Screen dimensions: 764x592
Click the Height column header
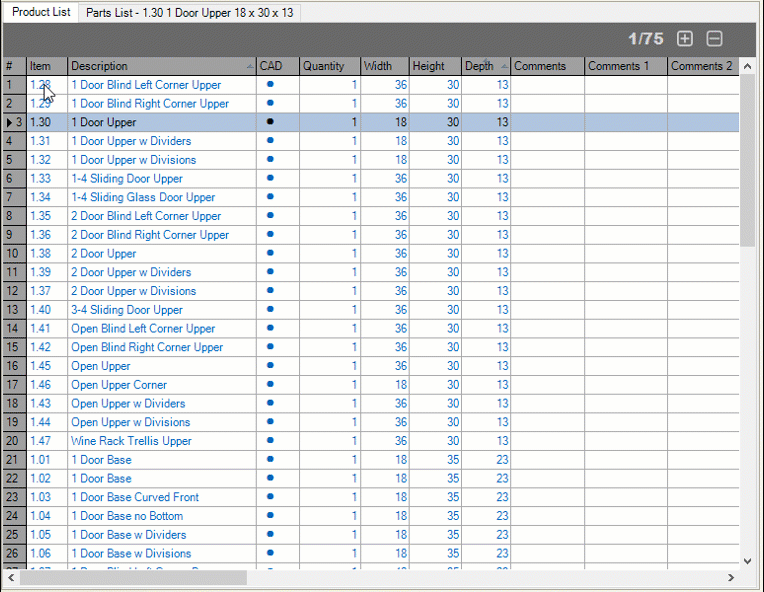(435, 66)
